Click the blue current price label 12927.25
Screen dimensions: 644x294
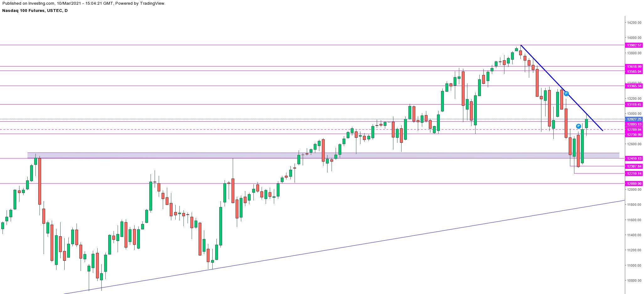coord(634,119)
